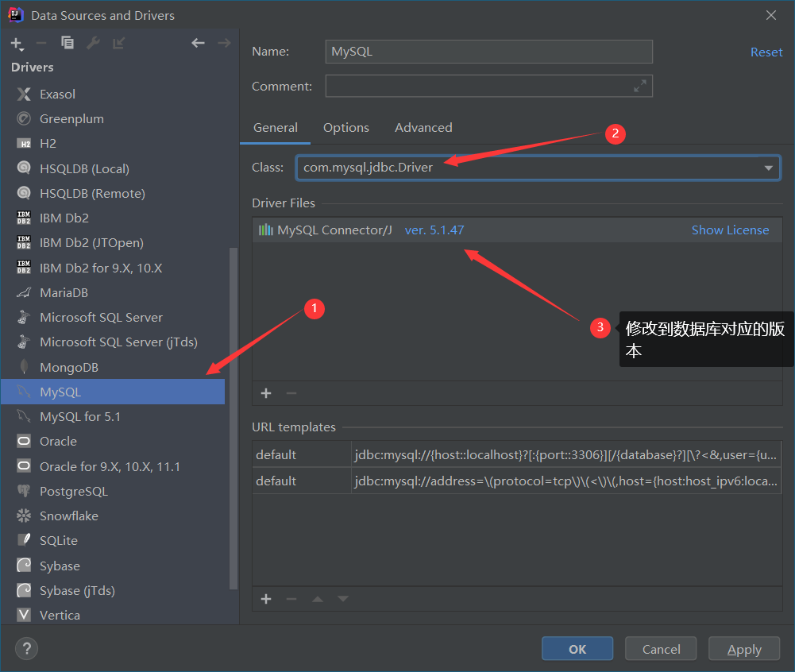795x672 pixels.
Task: Switch to the Options tab
Action: (x=346, y=128)
